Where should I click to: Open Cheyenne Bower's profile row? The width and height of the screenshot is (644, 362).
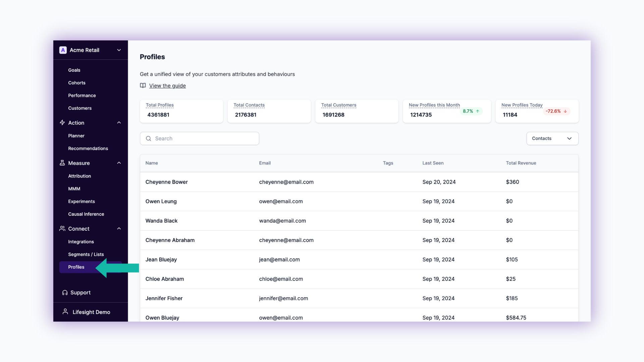pos(167,182)
